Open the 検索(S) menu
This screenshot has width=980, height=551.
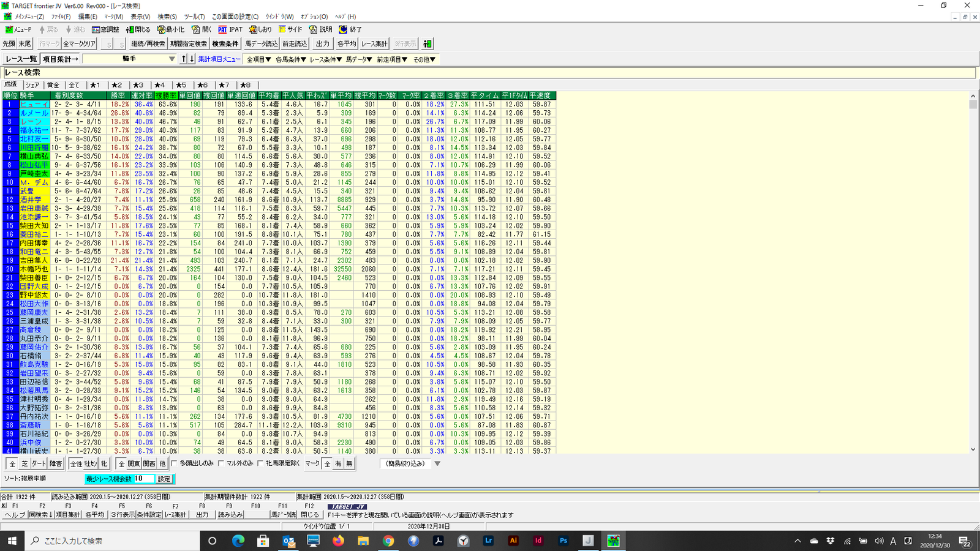pos(167,17)
